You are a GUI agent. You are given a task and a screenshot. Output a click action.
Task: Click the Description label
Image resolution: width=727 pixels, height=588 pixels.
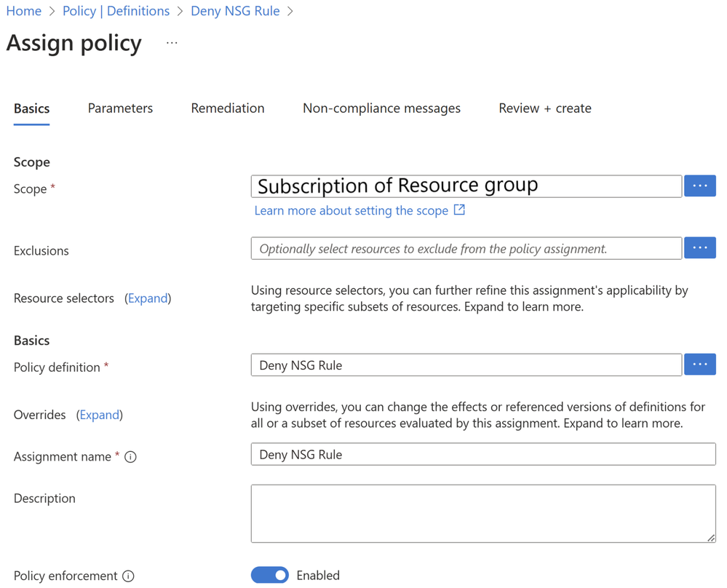(44, 498)
